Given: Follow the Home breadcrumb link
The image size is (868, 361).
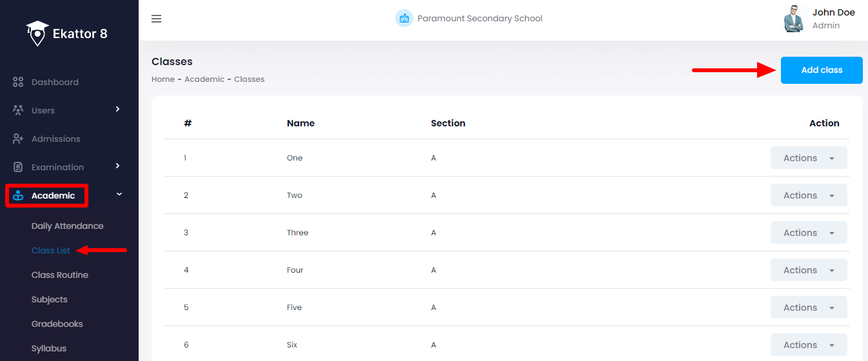Looking at the screenshot, I should coord(163,79).
